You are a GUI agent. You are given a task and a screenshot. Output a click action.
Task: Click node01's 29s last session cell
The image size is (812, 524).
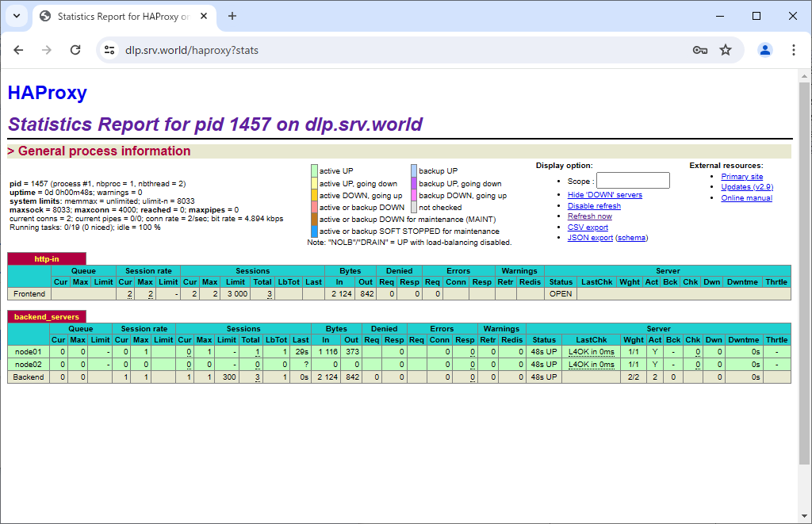point(301,351)
